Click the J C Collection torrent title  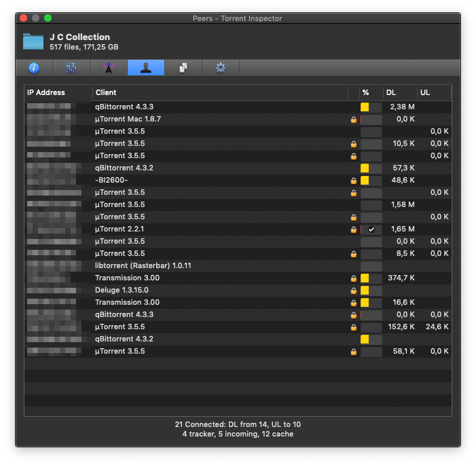pyautogui.click(x=80, y=37)
